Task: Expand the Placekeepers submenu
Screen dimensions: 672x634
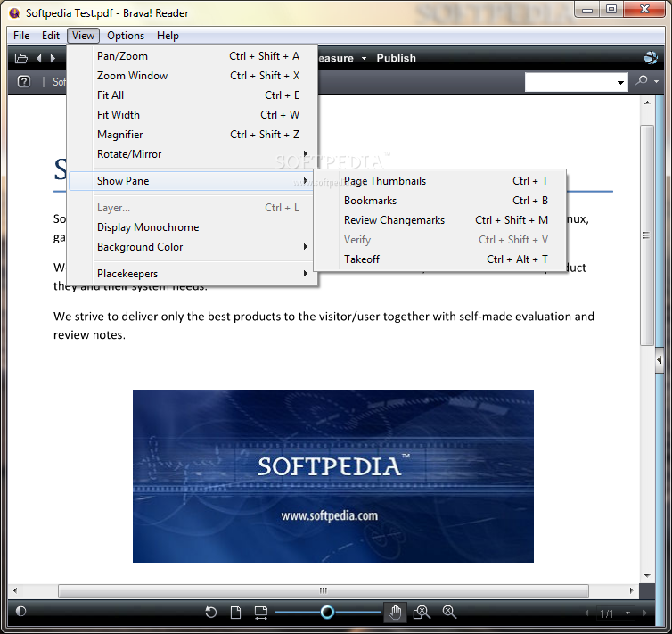Action: click(193, 274)
